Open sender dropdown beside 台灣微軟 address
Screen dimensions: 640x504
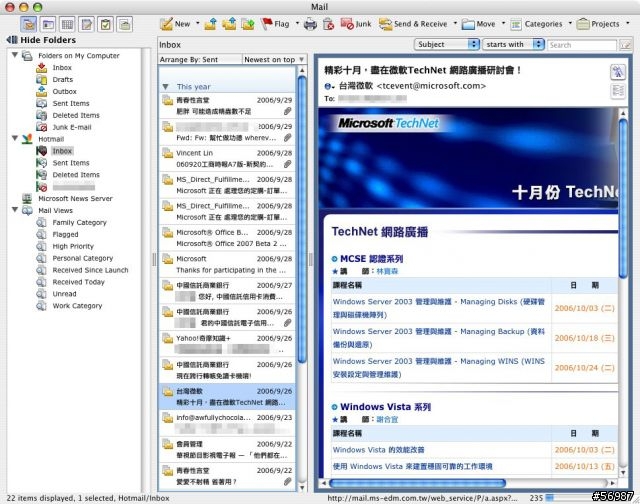tap(329, 86)
